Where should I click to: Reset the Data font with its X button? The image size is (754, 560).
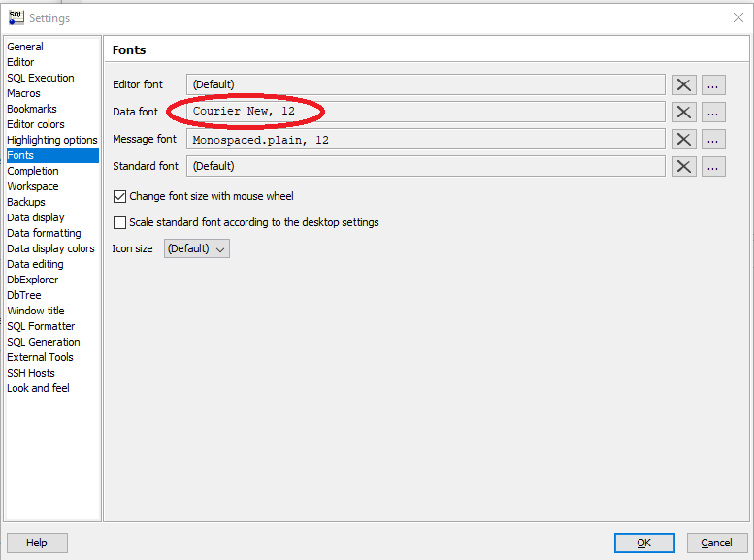[x=684, y=112]
